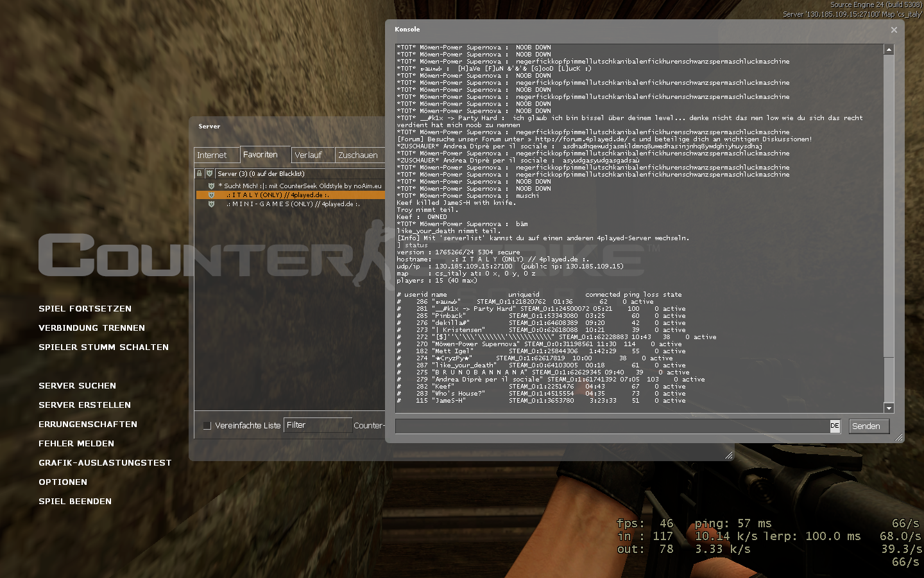
Task: Click SPIEL BEENDEN to quit
Action: tap(75, 502)
